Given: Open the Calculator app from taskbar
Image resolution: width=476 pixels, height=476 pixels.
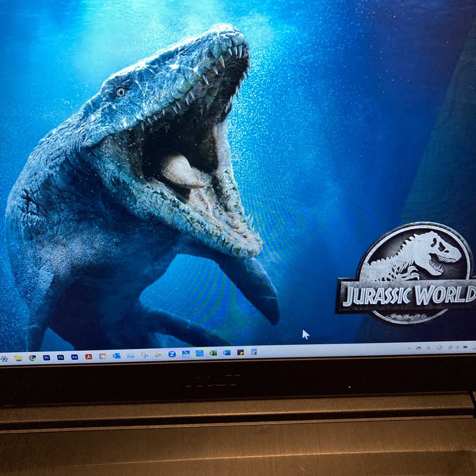Looking at the screenshot, I should [254, 351].
